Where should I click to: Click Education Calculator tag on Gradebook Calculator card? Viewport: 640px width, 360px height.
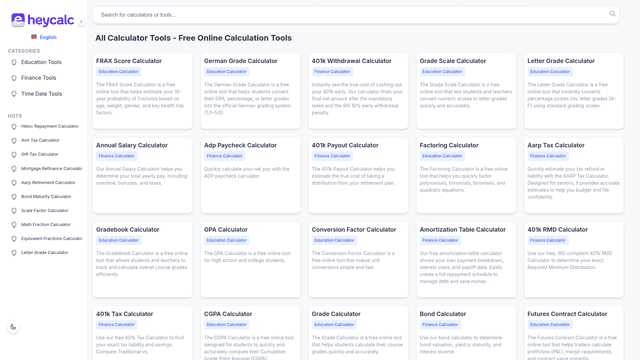tap(118, 240)
